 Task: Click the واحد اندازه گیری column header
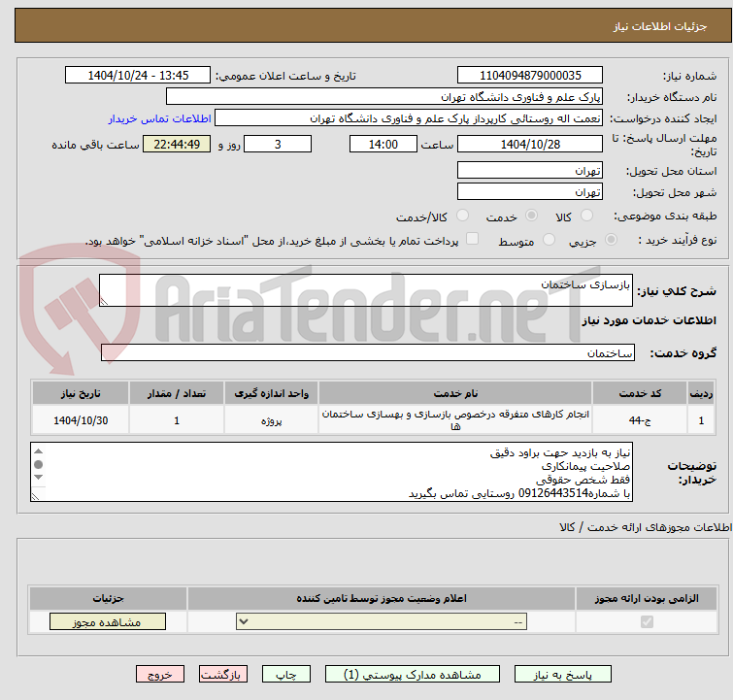[x=271, y=393]
